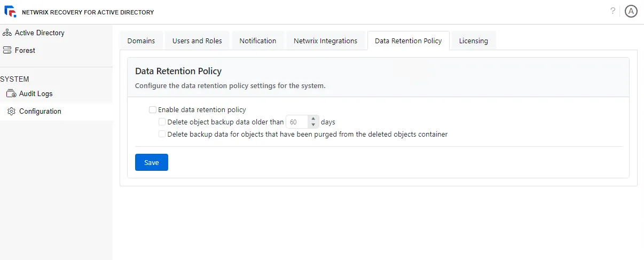Viewport: 644px width, 260px height.
Task: Switch to the Licensing tab
Action: pyautogui.click(x=474, y=41)
